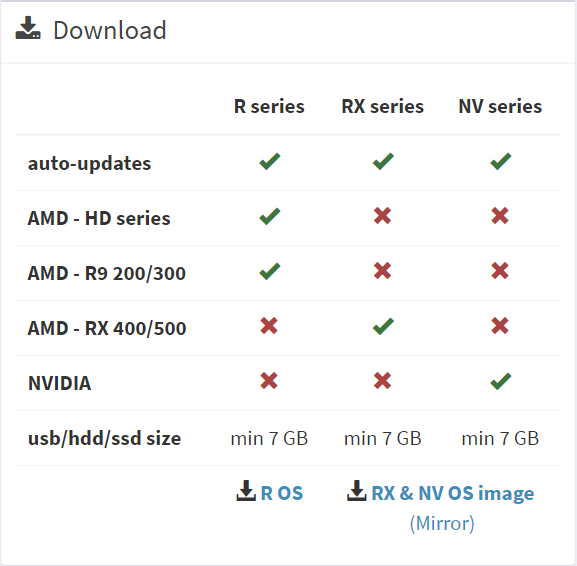Open the R OS download link
This screenshot has height=566, width=577.
point(282,493)
